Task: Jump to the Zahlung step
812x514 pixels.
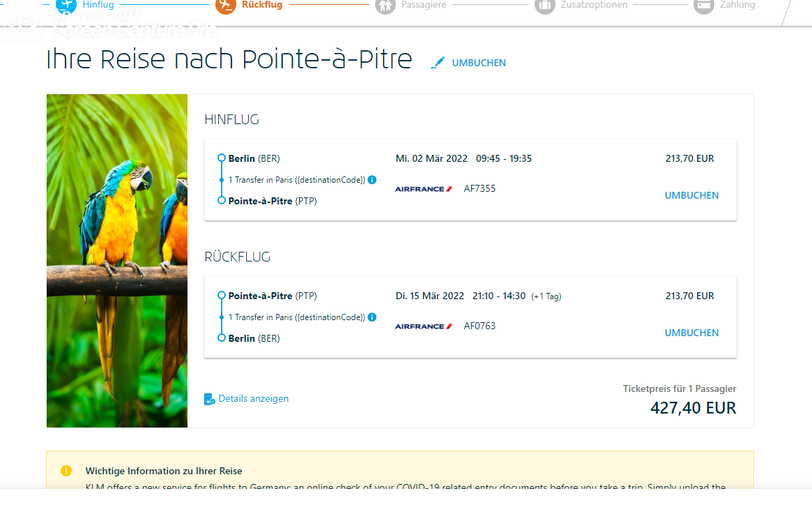Action: coord(737,5)
